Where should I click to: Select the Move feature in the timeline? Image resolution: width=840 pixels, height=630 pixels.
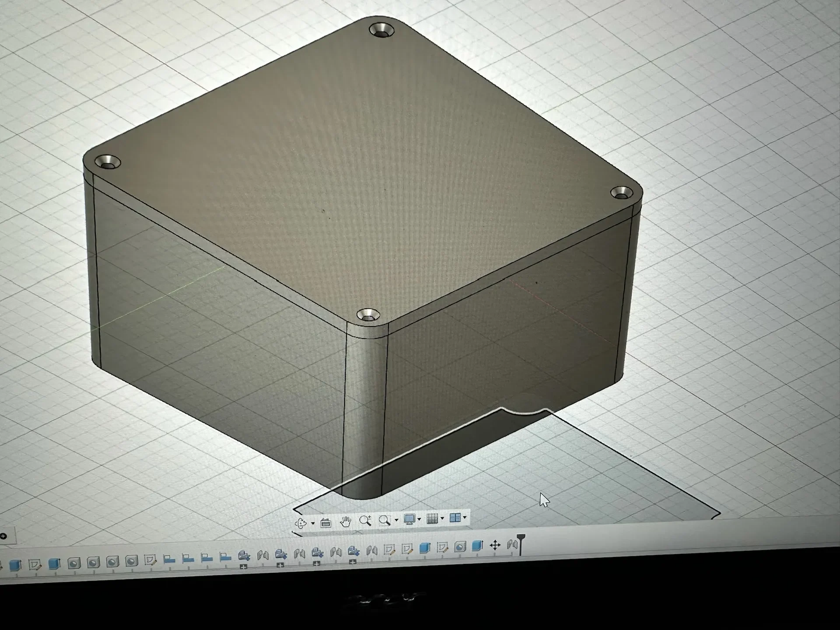[x=495, y=545]
